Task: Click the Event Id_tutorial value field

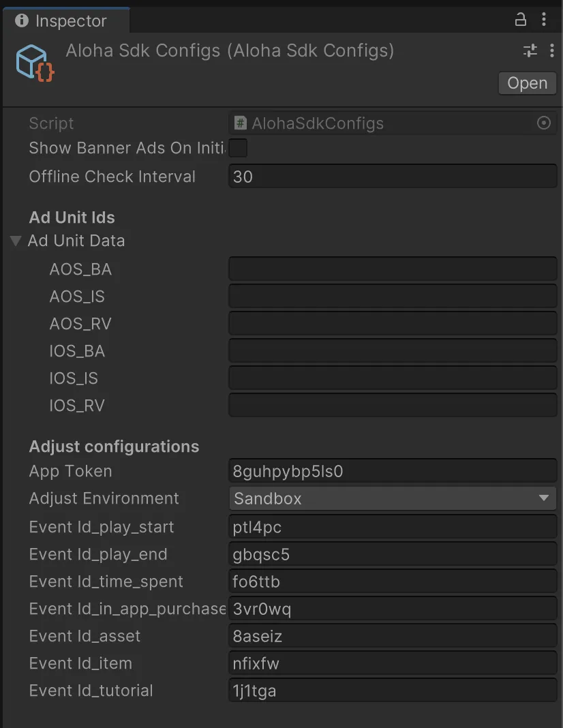Action: point(393,691)
